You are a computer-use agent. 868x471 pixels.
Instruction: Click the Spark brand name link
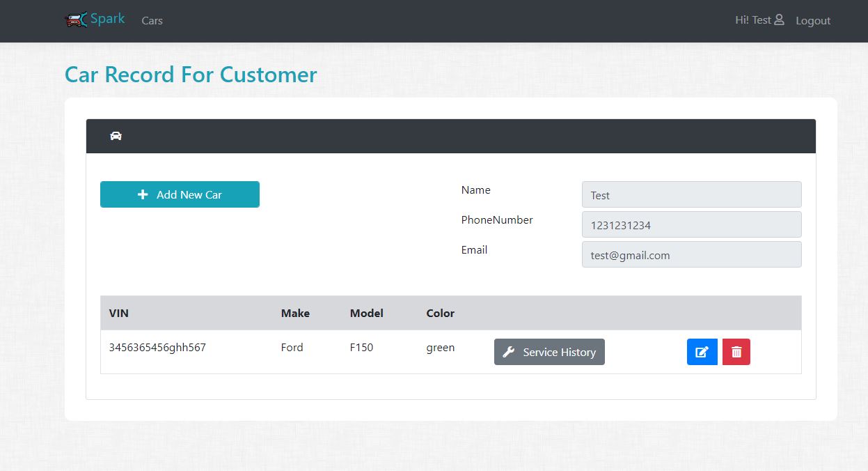108,19
